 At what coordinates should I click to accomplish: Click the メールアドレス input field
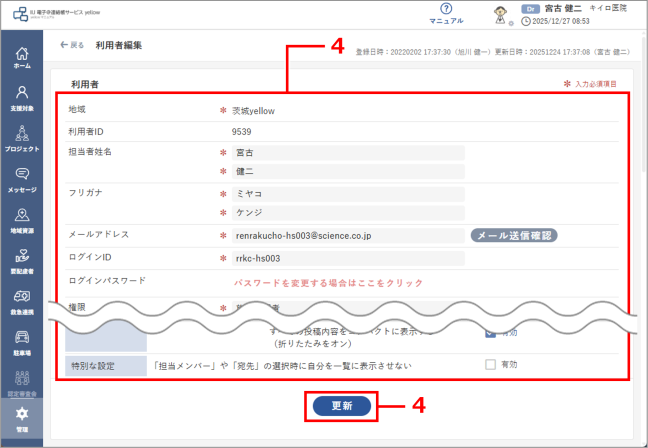click(x=347, y=236)
